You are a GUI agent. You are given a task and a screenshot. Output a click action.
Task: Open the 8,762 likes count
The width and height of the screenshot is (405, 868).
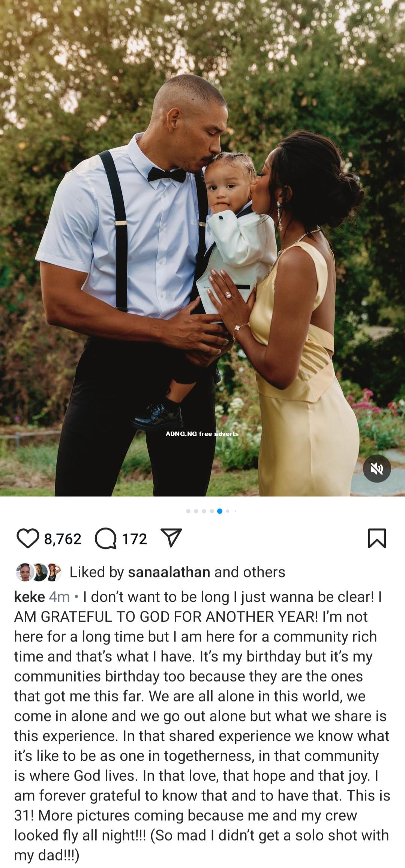click(63, 539)
